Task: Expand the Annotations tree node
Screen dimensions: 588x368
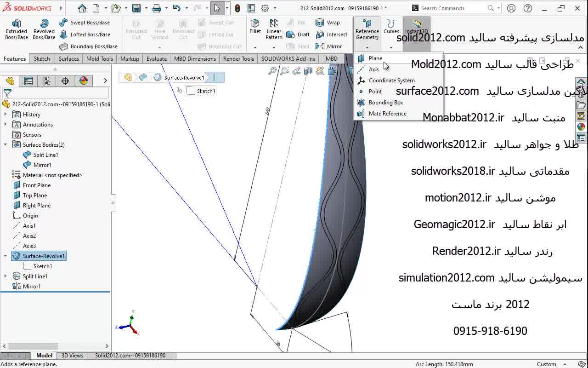Action: point(6,125)
